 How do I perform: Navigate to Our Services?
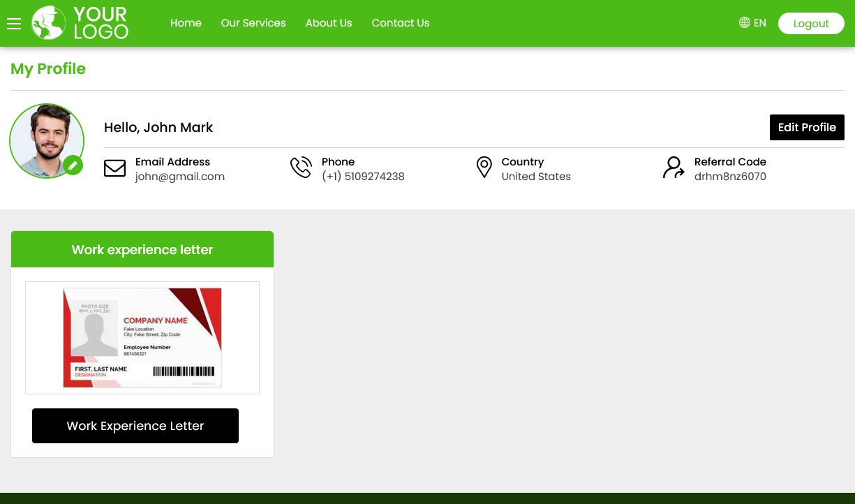pyautogui.click(x=253, y=23)
